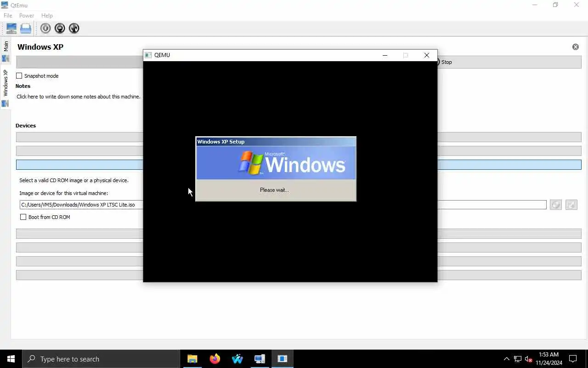Click the power Start icon in toolbar
This screenshot has height=368, width=588.
45,29
